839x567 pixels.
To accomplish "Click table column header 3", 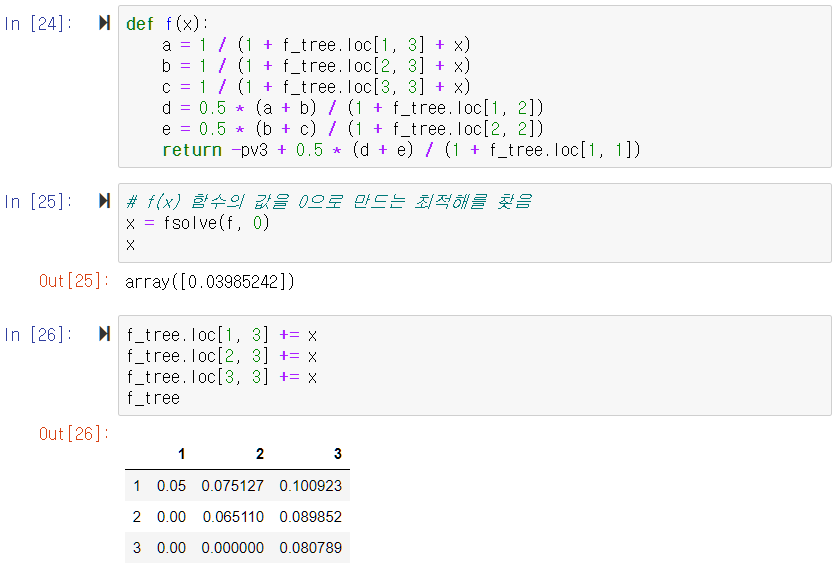I will 338,454.
